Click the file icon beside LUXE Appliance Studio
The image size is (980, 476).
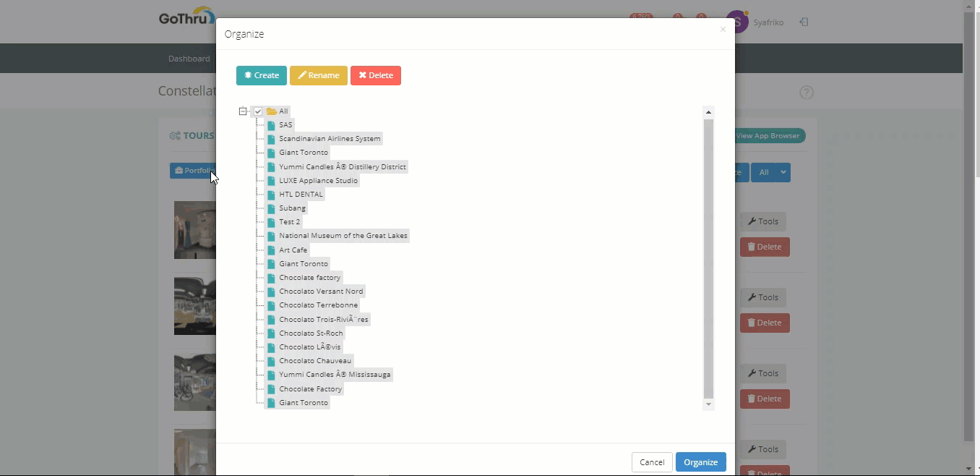271,181
